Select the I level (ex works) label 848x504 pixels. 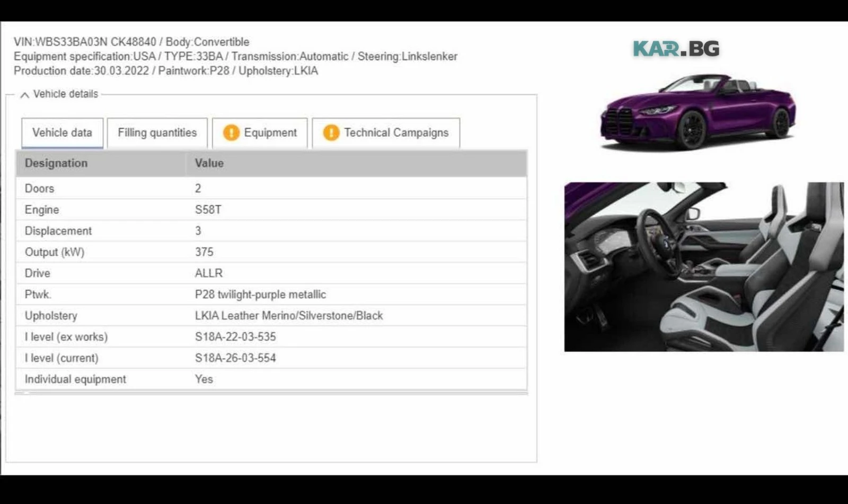[x=66, y=337]
